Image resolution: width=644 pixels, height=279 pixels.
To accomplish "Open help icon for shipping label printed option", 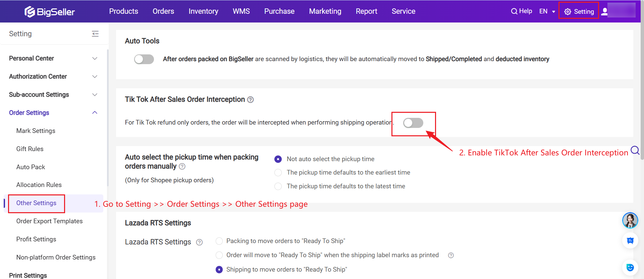I will point(451,255).
